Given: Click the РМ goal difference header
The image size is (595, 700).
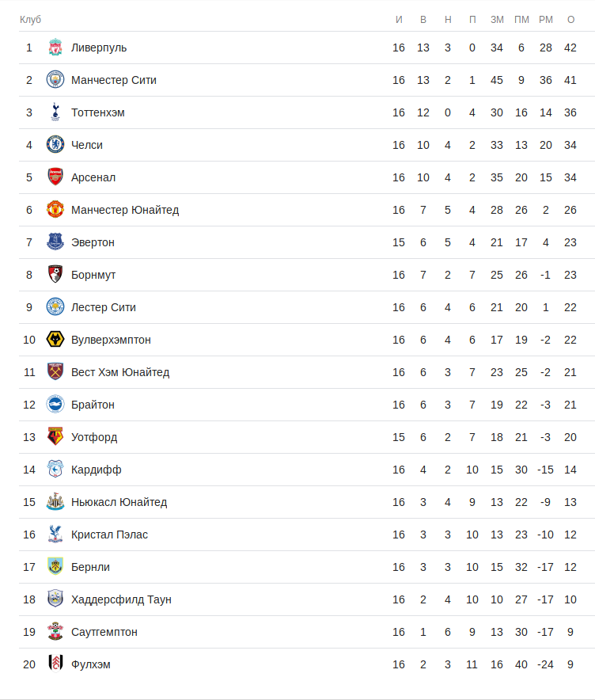Looking at the screenshot, I should point(546,19).
